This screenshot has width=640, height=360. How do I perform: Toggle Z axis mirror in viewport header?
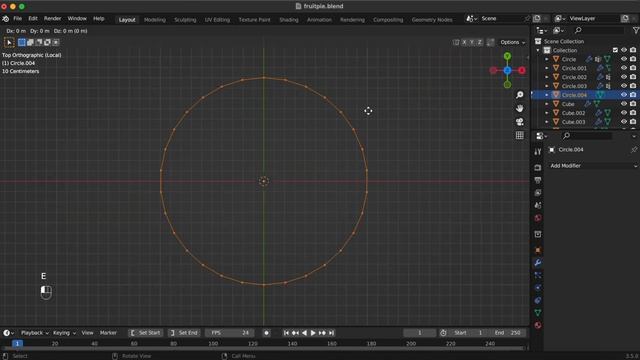pos(480,42)
